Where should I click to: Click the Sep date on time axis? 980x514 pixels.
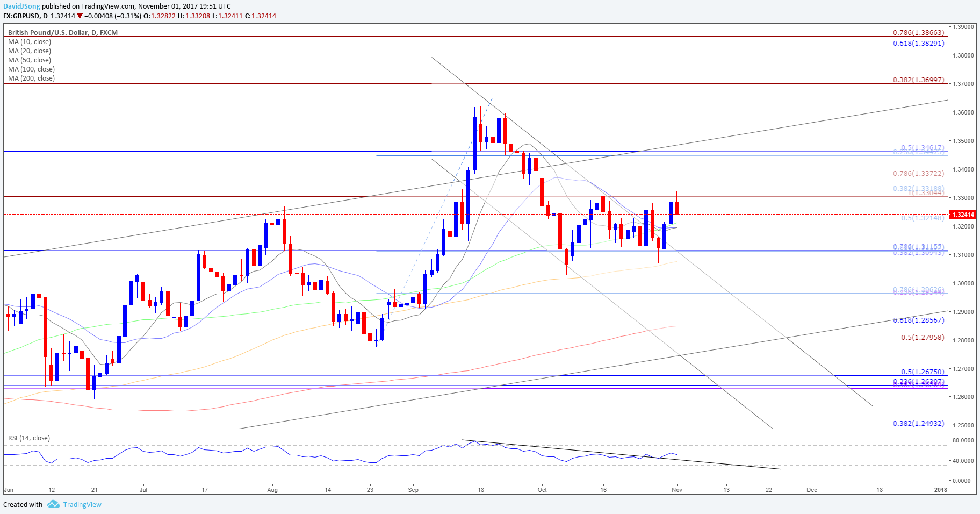point(413,490)
